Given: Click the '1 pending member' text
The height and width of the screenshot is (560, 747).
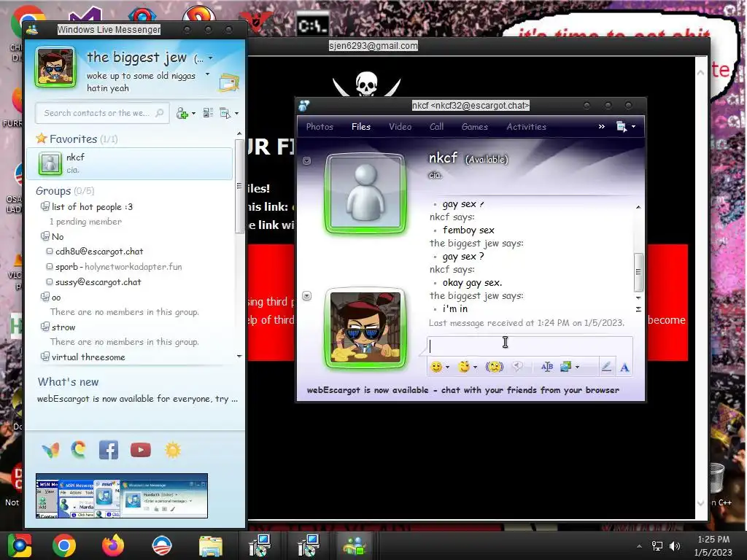Looking at the screenshot, I should pyautogui.click(x=86, y=222).
